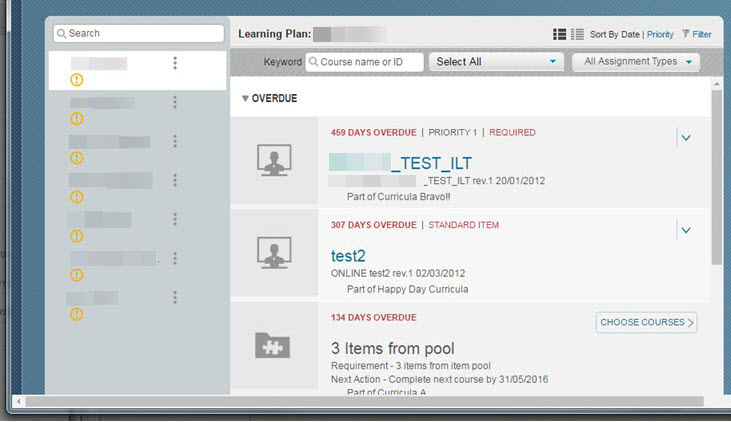Open the Filter link

click(x=702, y=35)
